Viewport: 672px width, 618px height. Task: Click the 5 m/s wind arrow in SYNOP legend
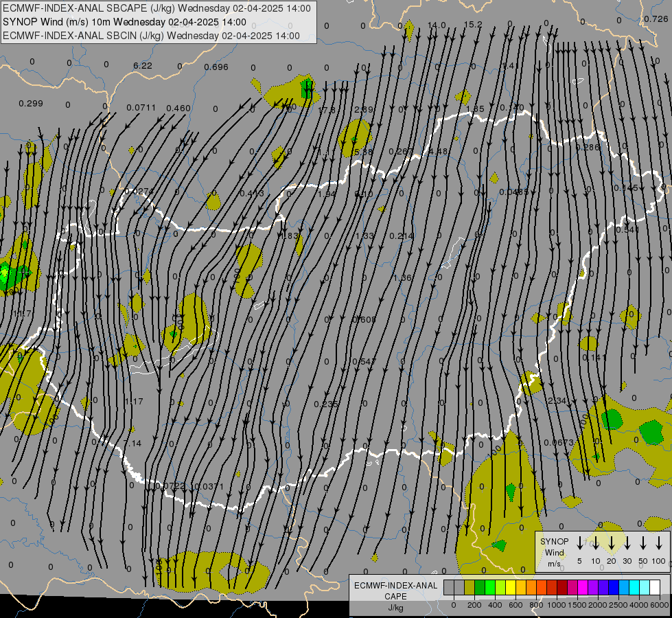coord(579,543)
